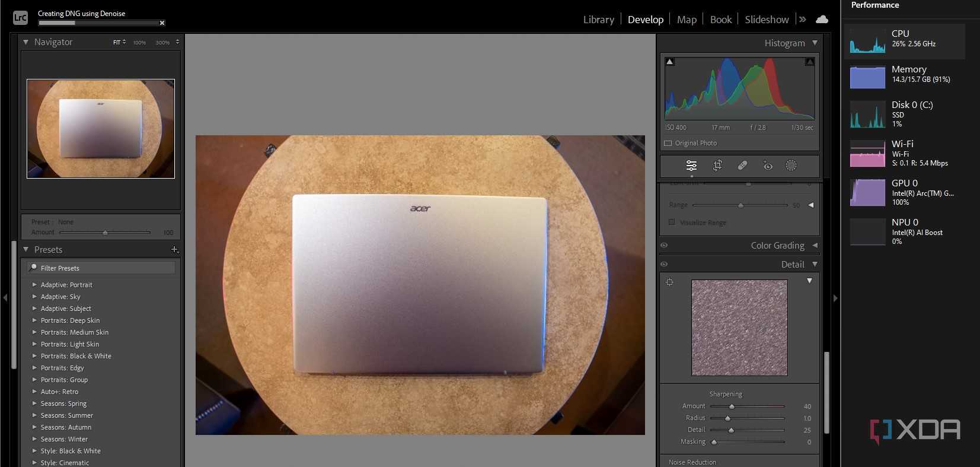Collapse the left panel group arrow
The height and width of the screenshot is (467, 980).
[x=5, y=298]
